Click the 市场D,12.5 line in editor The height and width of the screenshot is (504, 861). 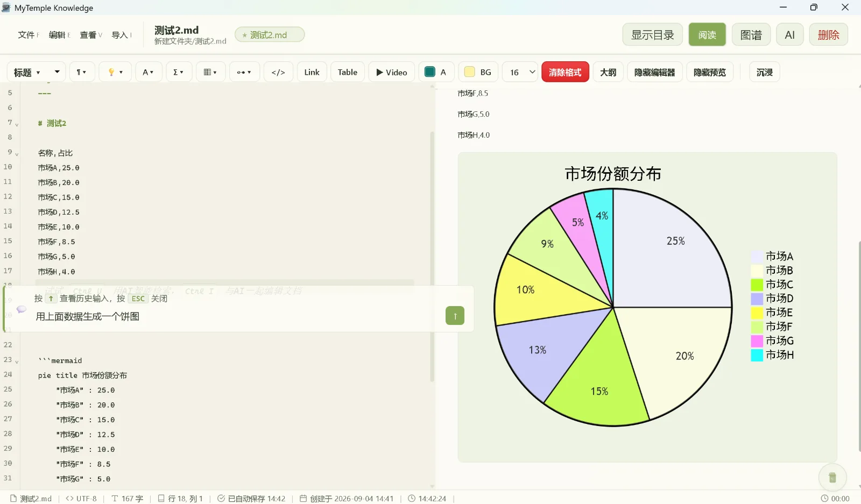click(x=59, y=212)
